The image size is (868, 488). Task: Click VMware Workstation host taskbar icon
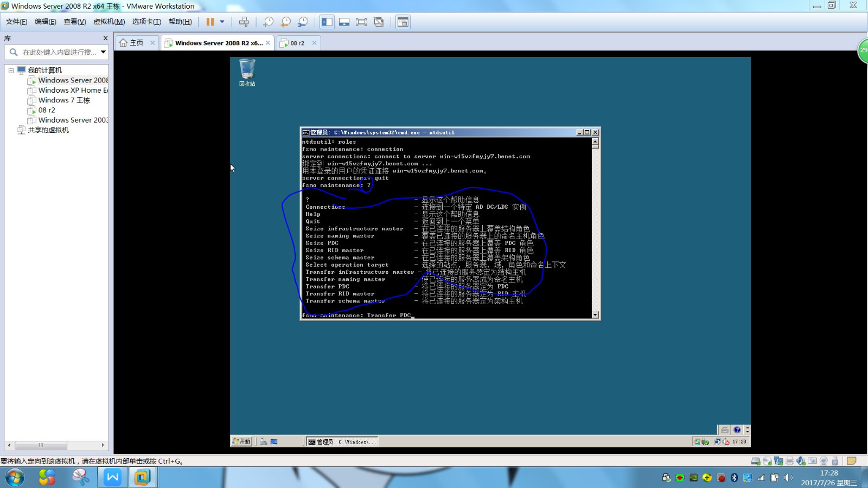(142, 478)
